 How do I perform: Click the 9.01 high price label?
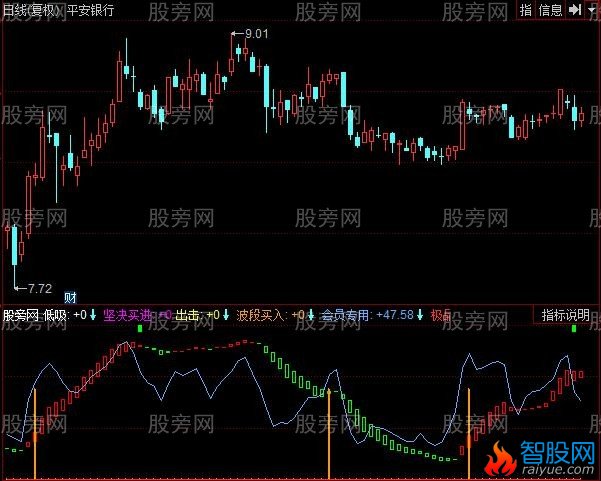pyautogui.click(x=256, y=34)
